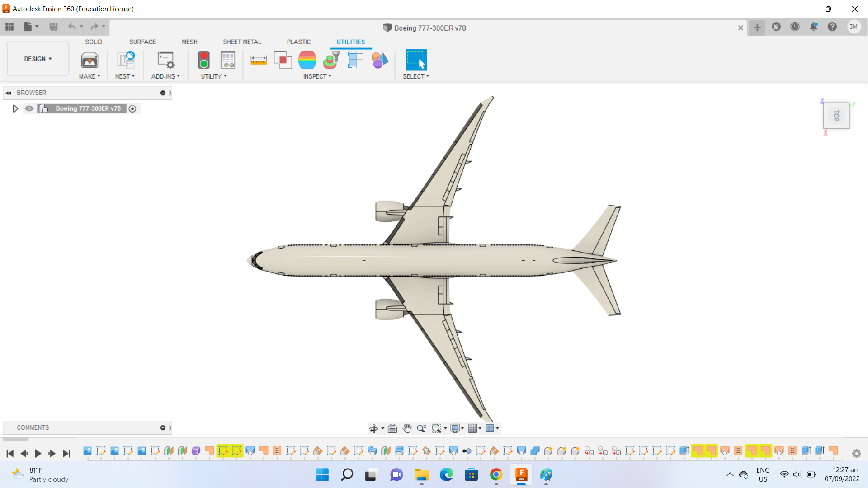Select the UTILITIES tab
The height and width of the screenshot is (488, 868).
tap(351, 42)
